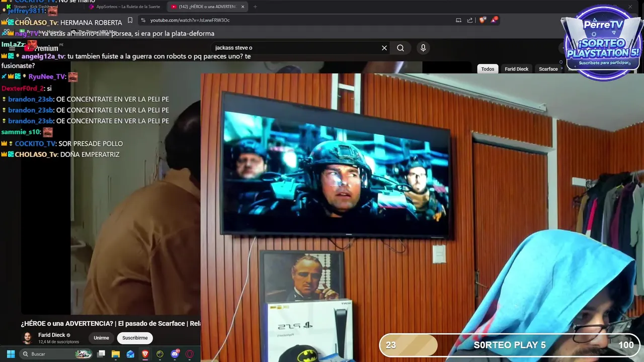Image resolution: width=644 pixels, height=362 pixels.
Task: Click chat username RyuNee_TV
Action: coord(47,76)
